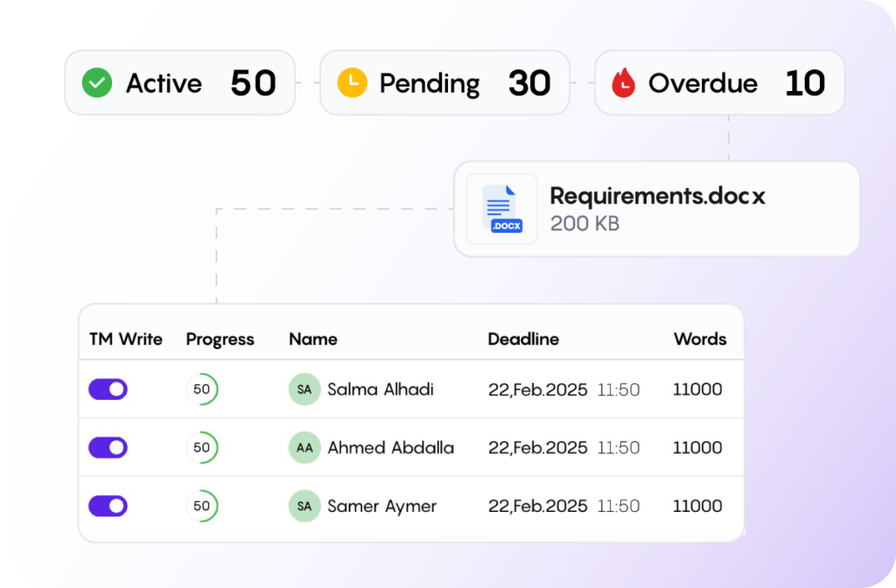Turn off TM Write for Samer Aymer
The height and width of the screenshot is (588, 896).
point(108,506)
